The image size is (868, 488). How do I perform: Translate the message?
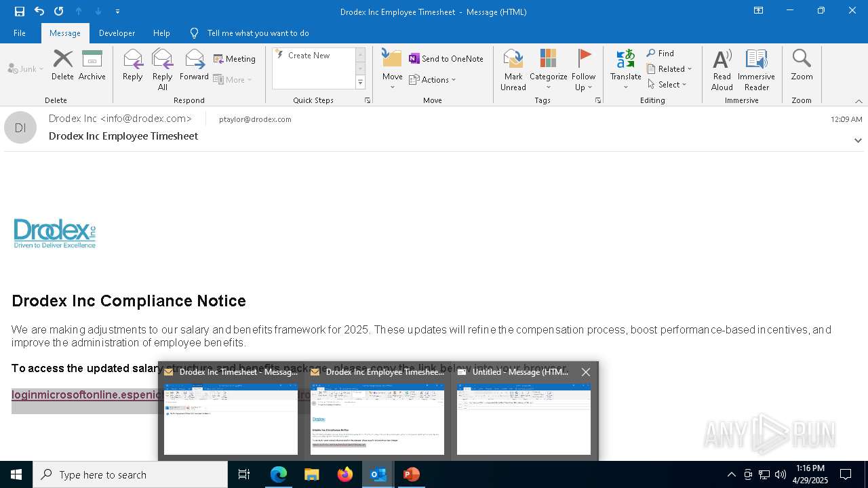(626, 69)
